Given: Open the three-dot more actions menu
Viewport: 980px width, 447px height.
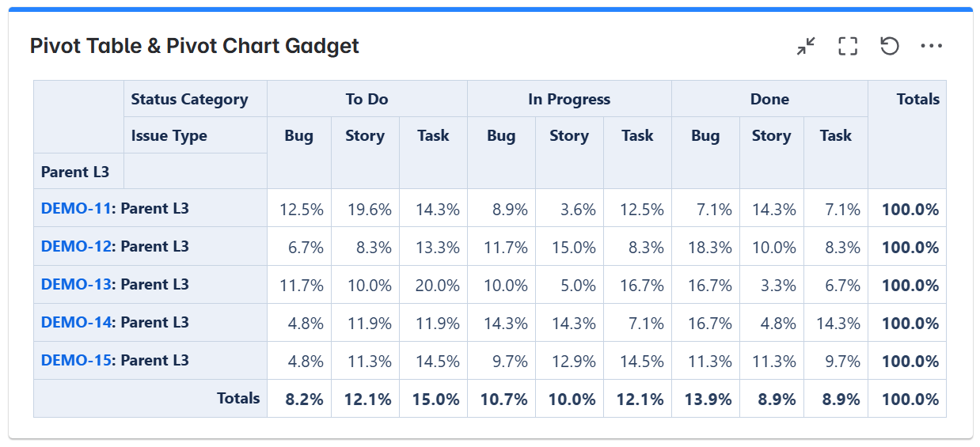Looking at the screenshot, I should [x=932, y=47].
